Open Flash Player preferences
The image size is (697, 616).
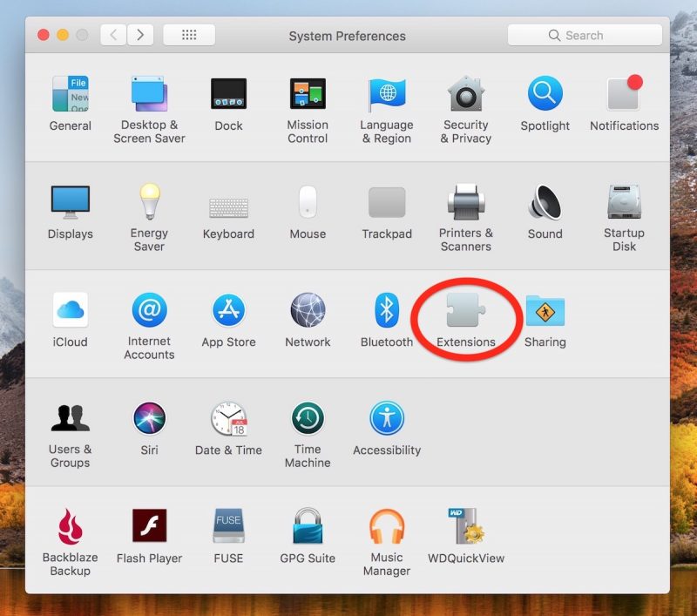coord(149,529)
